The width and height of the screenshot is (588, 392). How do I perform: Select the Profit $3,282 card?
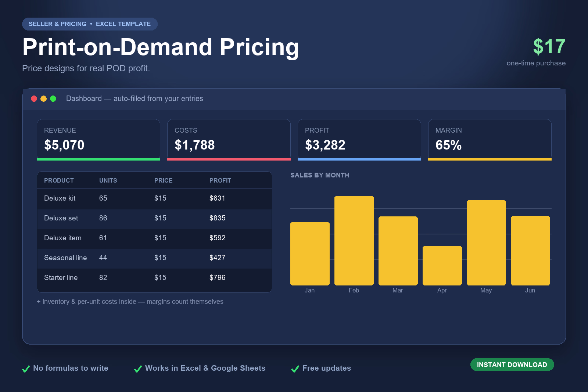click(x=359, y=140)
